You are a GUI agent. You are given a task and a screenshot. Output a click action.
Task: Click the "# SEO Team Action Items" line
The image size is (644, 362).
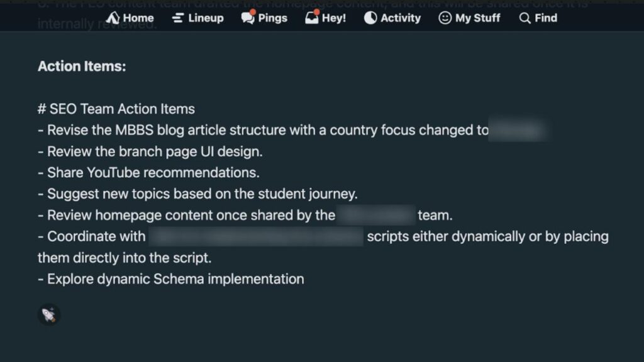tap(116, 109)
